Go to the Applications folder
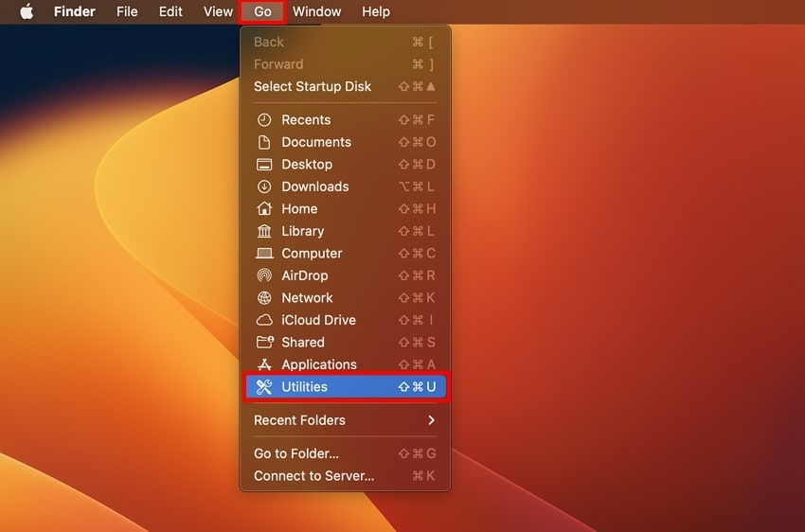805x532 pixels. (x=345, y=364)
